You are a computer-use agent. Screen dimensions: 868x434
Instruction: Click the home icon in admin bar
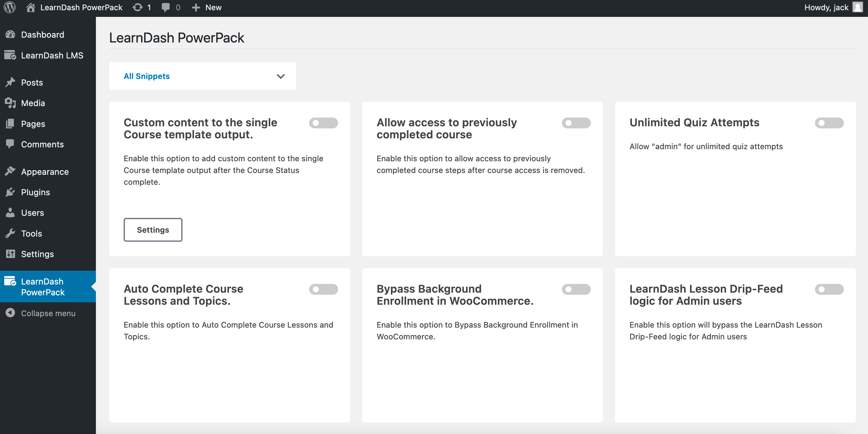pyautogui.click(x=31, y=8)
